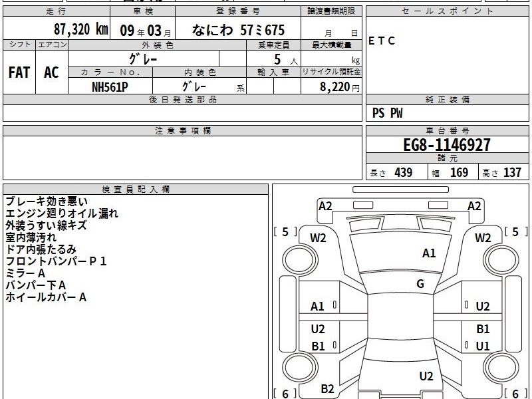Click the 検査員記入欄 header bar
532x399 pixels.
coord(136,190)
